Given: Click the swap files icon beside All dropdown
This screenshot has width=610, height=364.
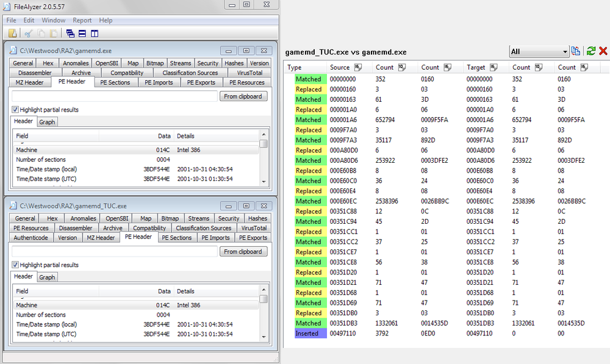Looking at the screenshot, I should point(576,51).
